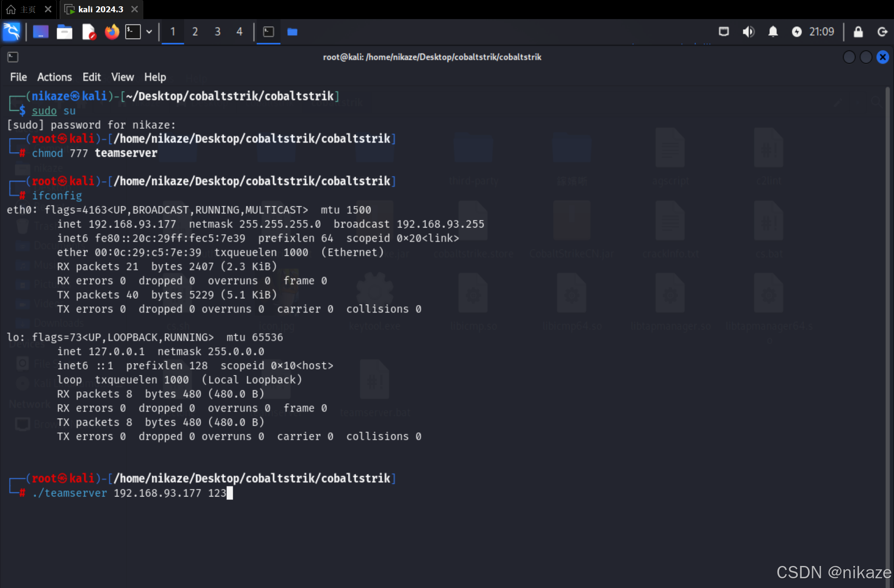Image resolution: width=894 pixels, height=588 pixels.
Task: Launch Firefox from the panel
Action: pos(112,32)
